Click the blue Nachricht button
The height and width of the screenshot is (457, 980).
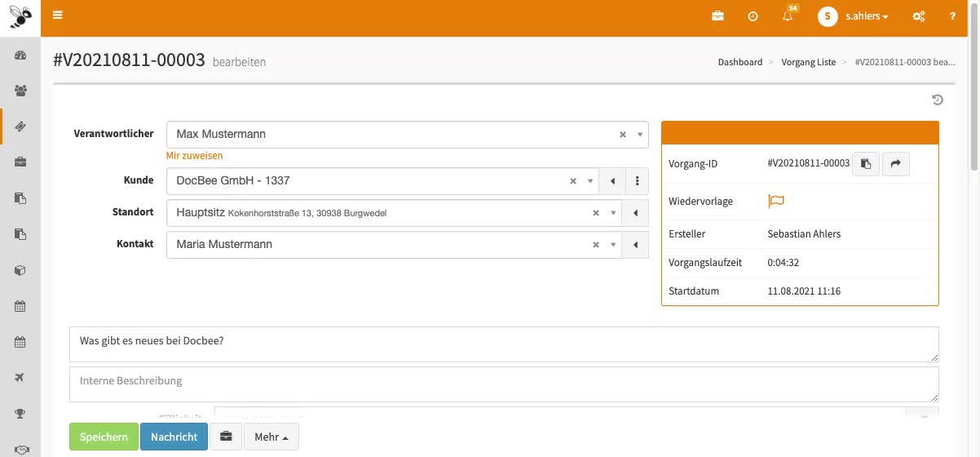(x=174, y=437)
